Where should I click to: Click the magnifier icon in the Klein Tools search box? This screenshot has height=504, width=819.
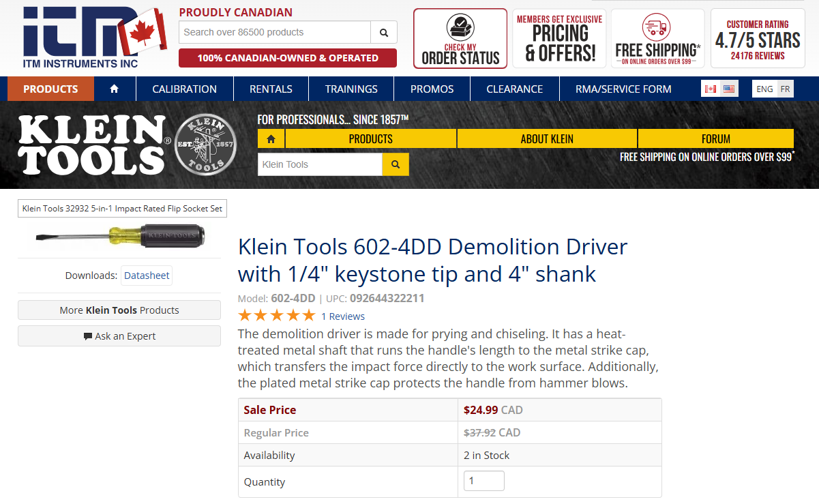396,164
